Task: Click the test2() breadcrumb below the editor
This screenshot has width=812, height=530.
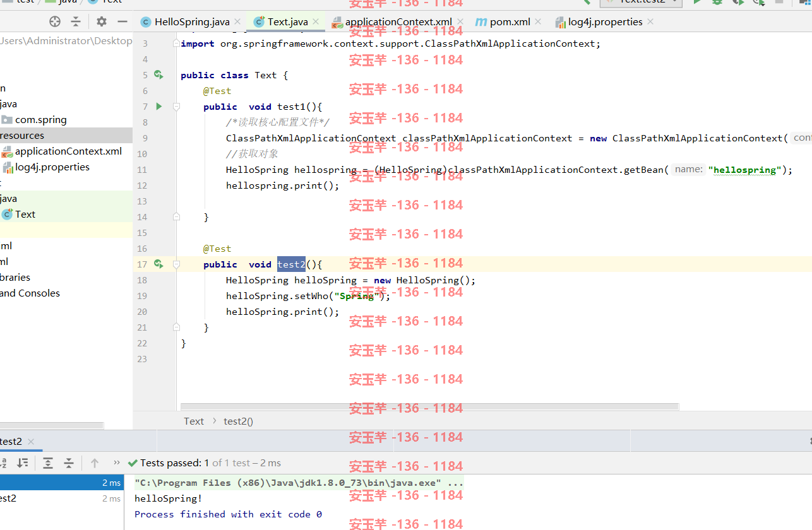Action: pyautogui.click(x=239, y=421)
